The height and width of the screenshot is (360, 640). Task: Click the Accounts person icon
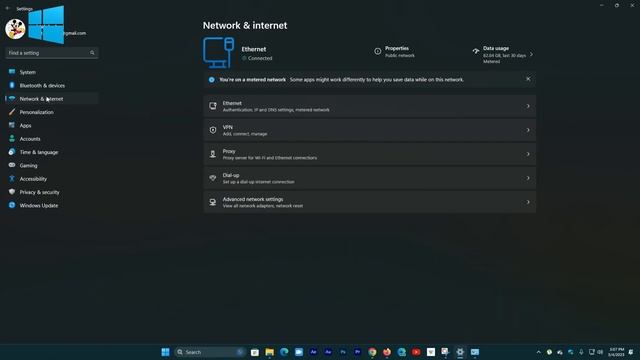click(x=12, y=139)
